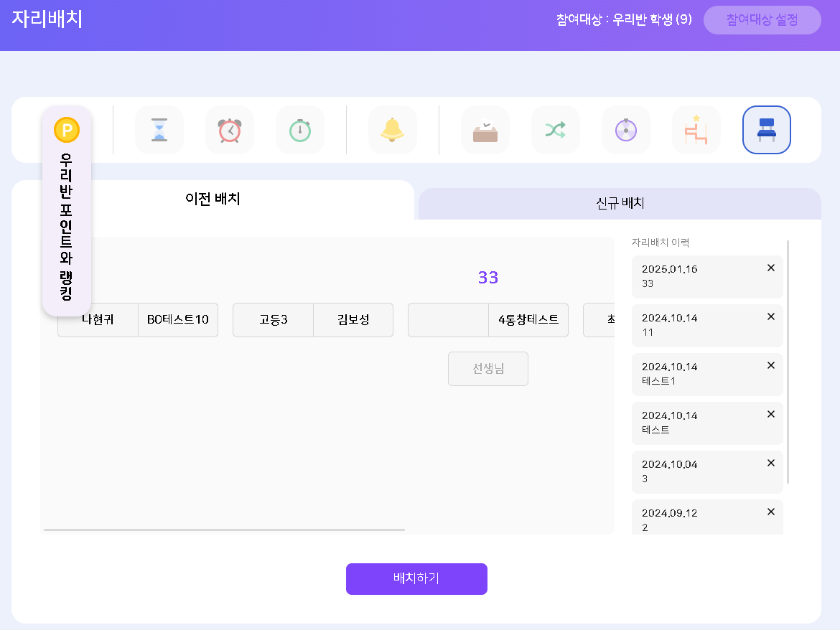The image size is (840, 630).
Task: Open the ballot box voting tool
Action: pyautogui.click(x=485, y=130)
